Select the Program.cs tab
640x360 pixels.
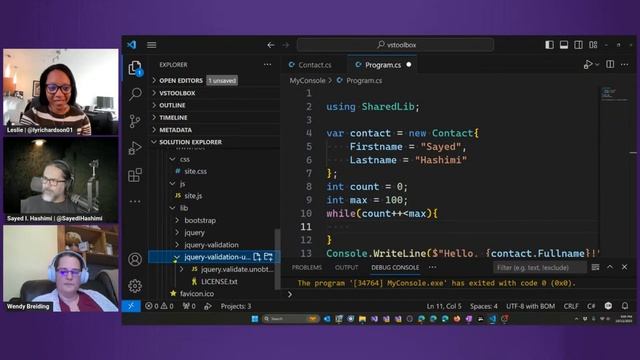click(x=382, y=65)
